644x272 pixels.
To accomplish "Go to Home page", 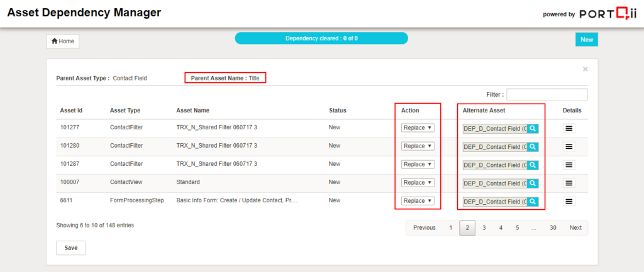I will [62, 41].
